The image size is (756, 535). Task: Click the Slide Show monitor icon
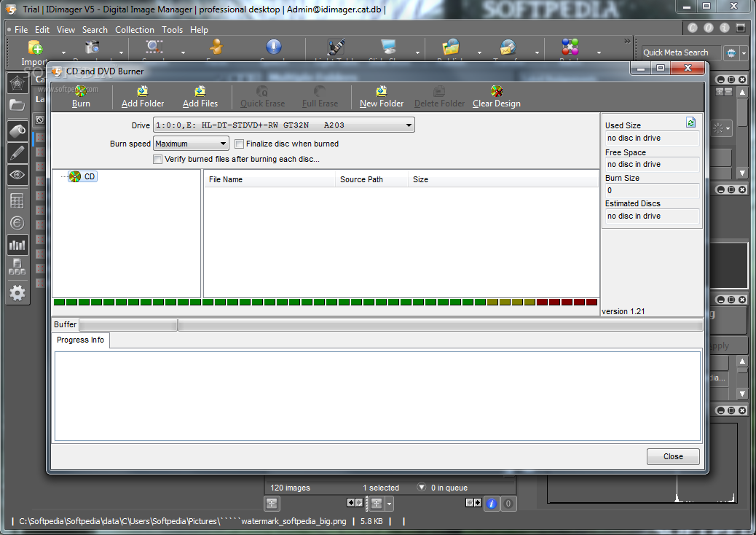tap(389, 47)
